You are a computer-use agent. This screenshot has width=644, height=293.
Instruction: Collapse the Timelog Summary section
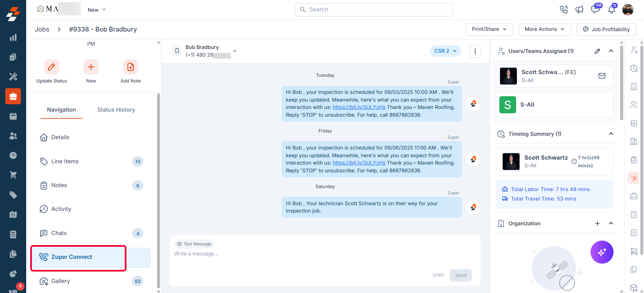point(611,134)
